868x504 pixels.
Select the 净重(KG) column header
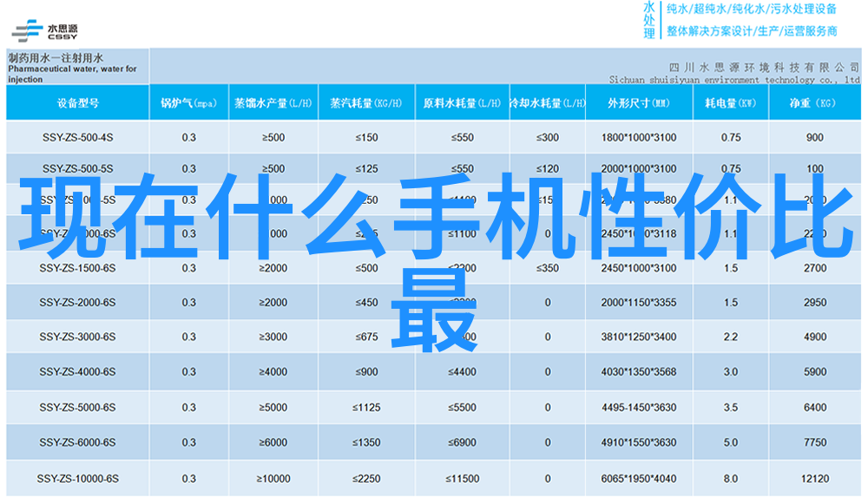813,103
